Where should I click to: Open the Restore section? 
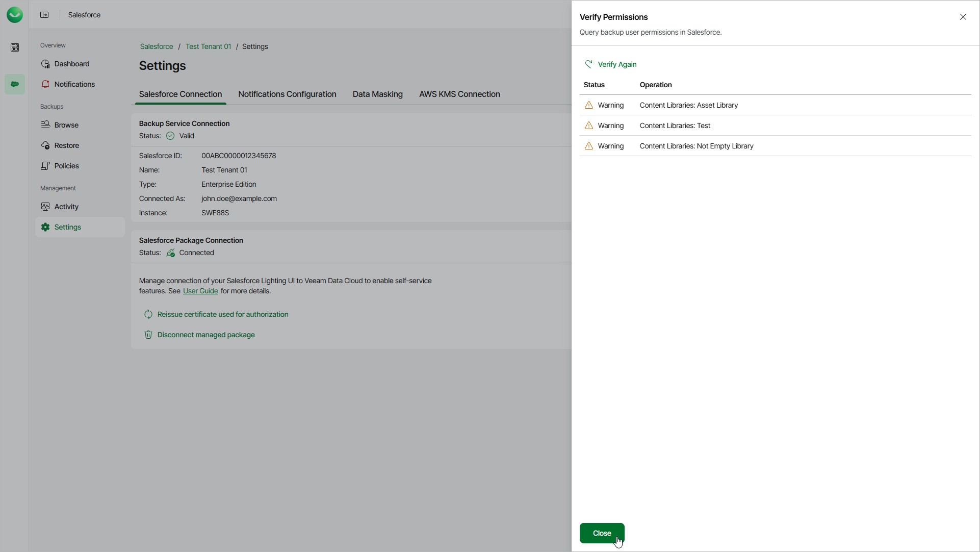coord(67,145)
